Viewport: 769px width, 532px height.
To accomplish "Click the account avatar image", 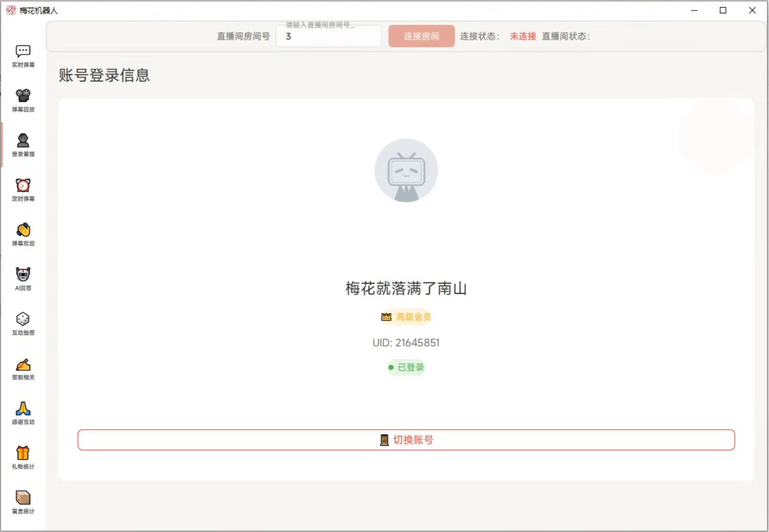I will (x=406, y=171).
